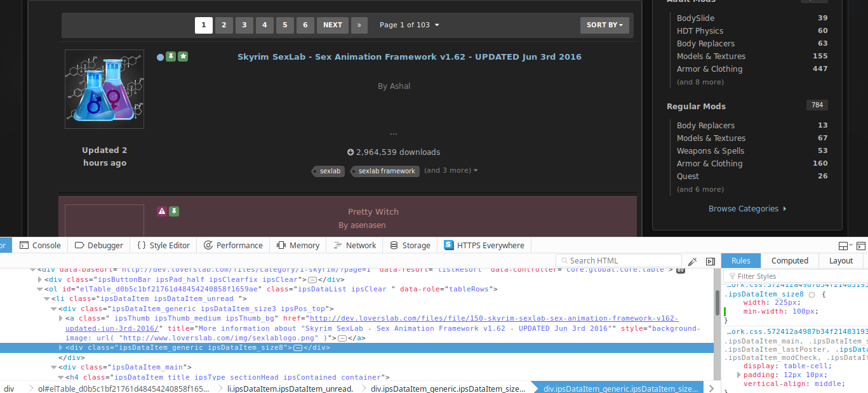
Task: Open the Skyrim SexLab Framework file title link
Action: tap(410, 57)
